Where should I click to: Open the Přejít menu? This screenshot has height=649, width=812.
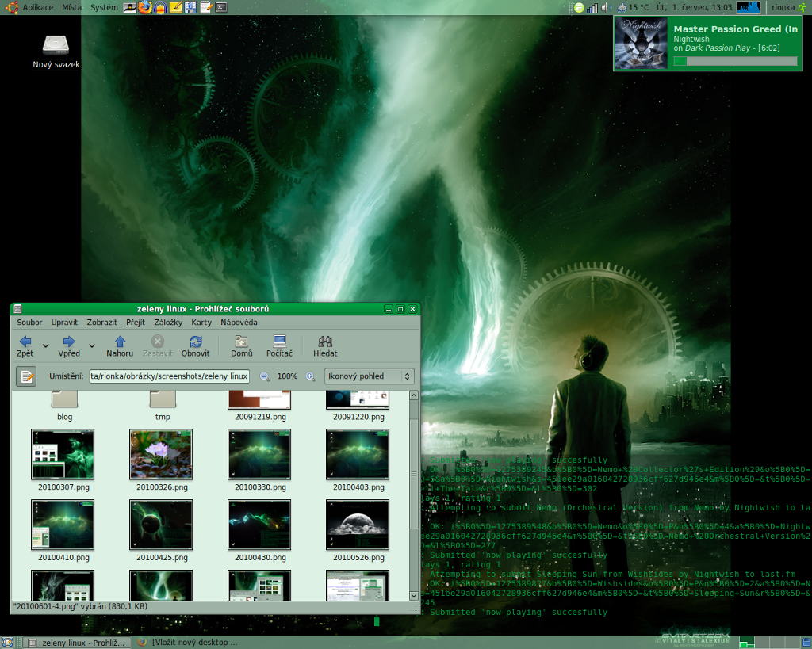point(136,323)
